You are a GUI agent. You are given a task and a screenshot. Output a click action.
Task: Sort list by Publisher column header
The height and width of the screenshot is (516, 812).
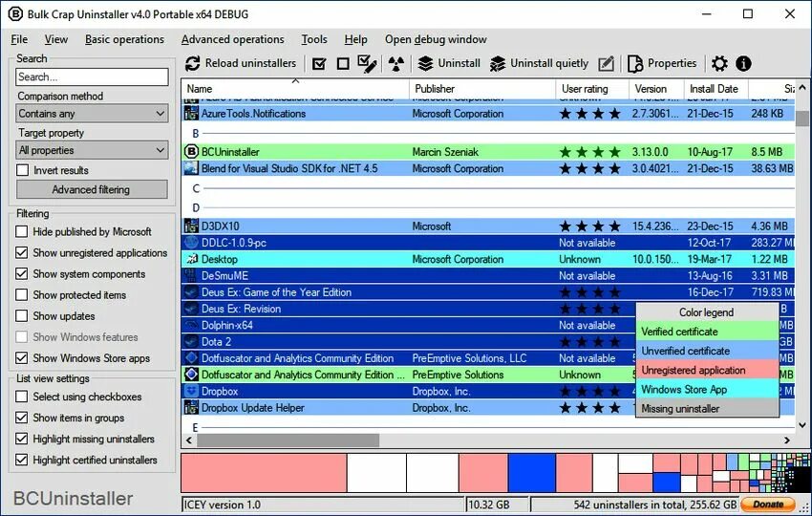click(482, 89)
